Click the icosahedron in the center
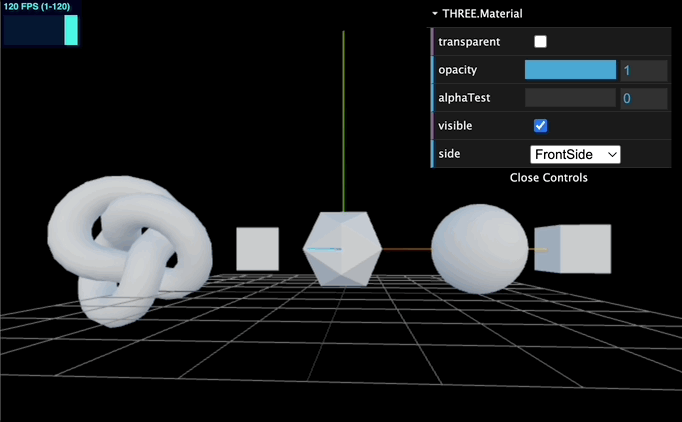This screenshot has height=422, width=682. 342,249
